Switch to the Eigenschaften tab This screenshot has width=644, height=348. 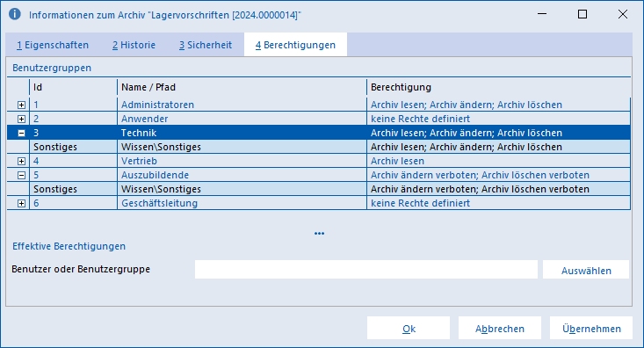point(53,45)
